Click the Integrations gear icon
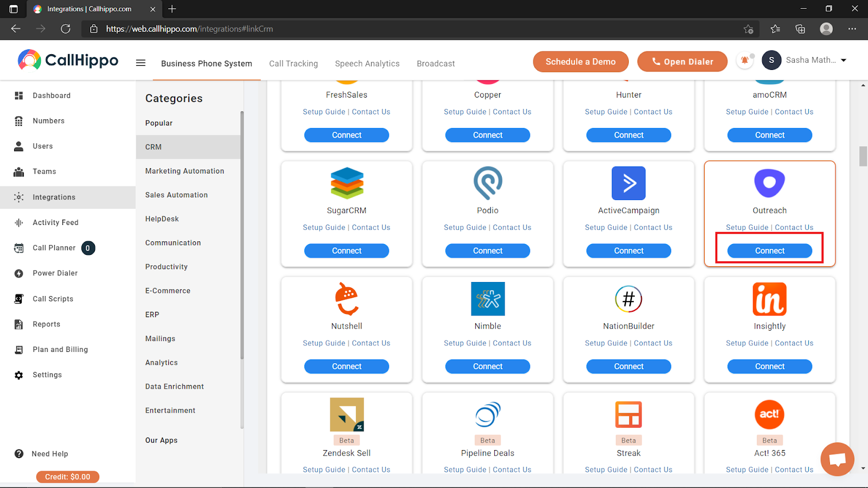The width and height of the screenshot is (868, 488). click(x=19, y=197)
